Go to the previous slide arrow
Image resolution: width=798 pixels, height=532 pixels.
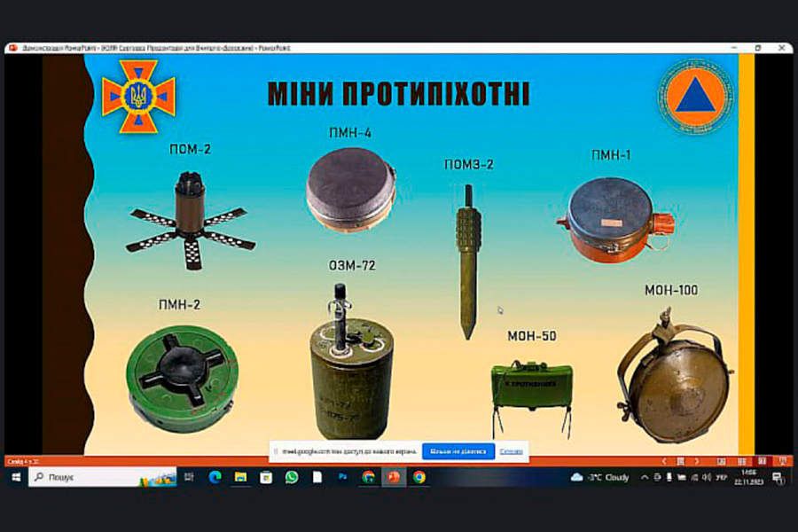tap(663, 461)
